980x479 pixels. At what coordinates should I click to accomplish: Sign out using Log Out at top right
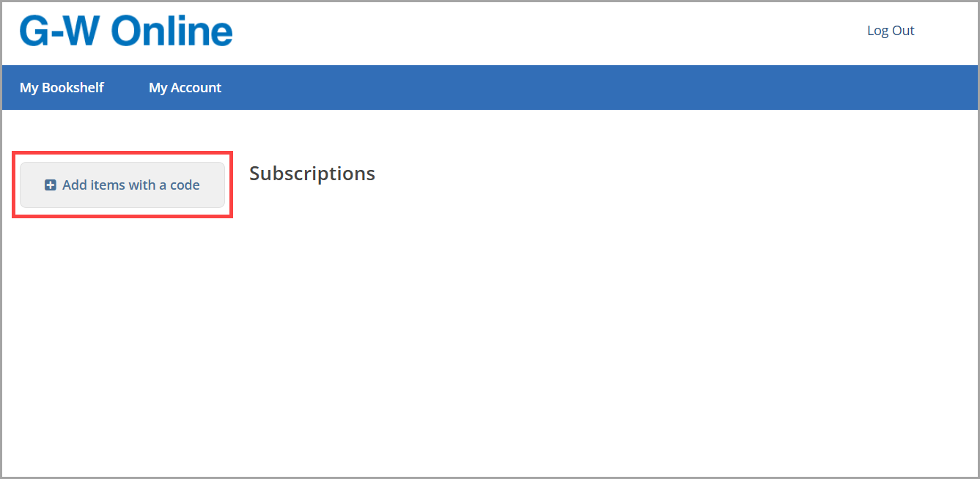click(x=891, y=31)
